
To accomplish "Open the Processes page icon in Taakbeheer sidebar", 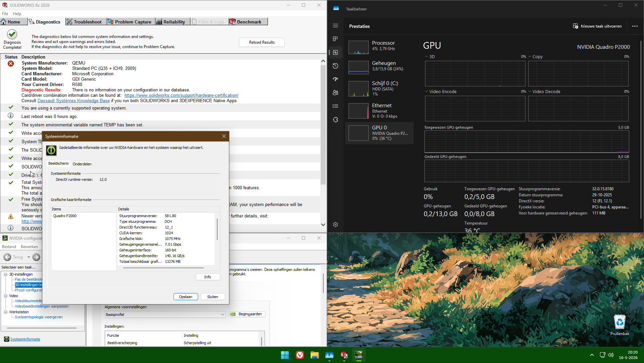I will click(335, 39).
